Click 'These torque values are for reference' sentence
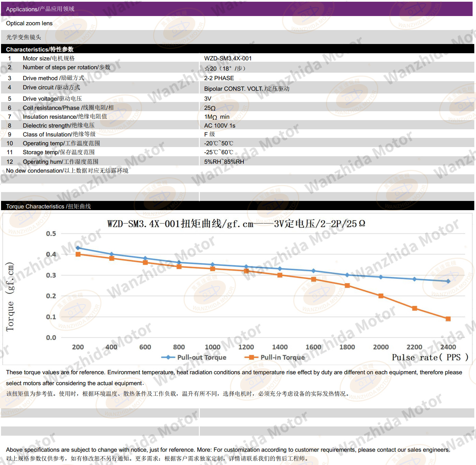Screen dimensions: 476x465 tap(234, 378)
